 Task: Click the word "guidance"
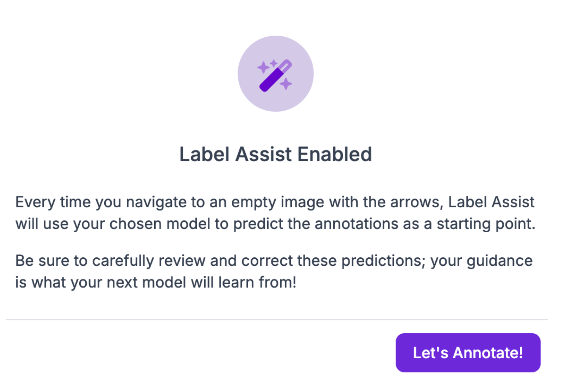(x=499, y=261)
